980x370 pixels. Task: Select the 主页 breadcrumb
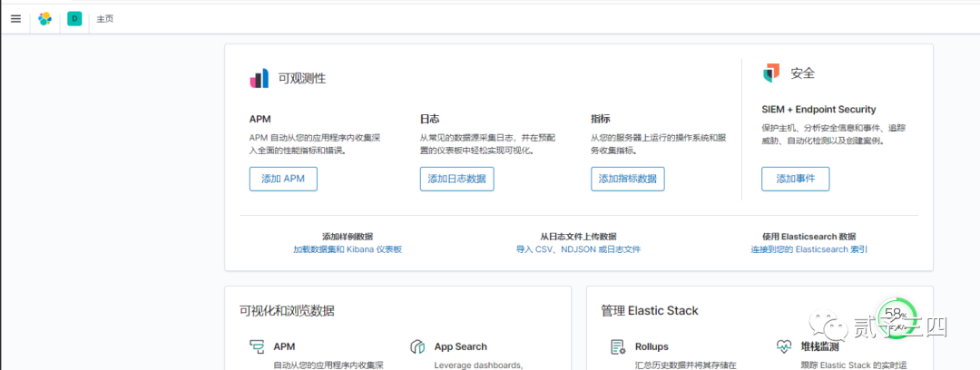105,19
